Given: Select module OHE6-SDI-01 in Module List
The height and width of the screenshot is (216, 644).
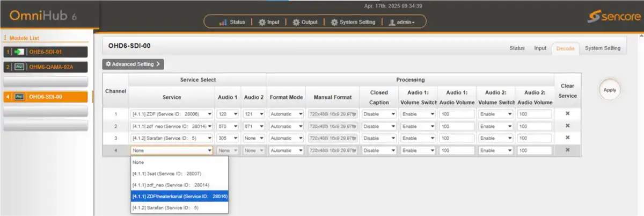Looking at the screenshot, I should pyautogui.click(x=46, y=52).
